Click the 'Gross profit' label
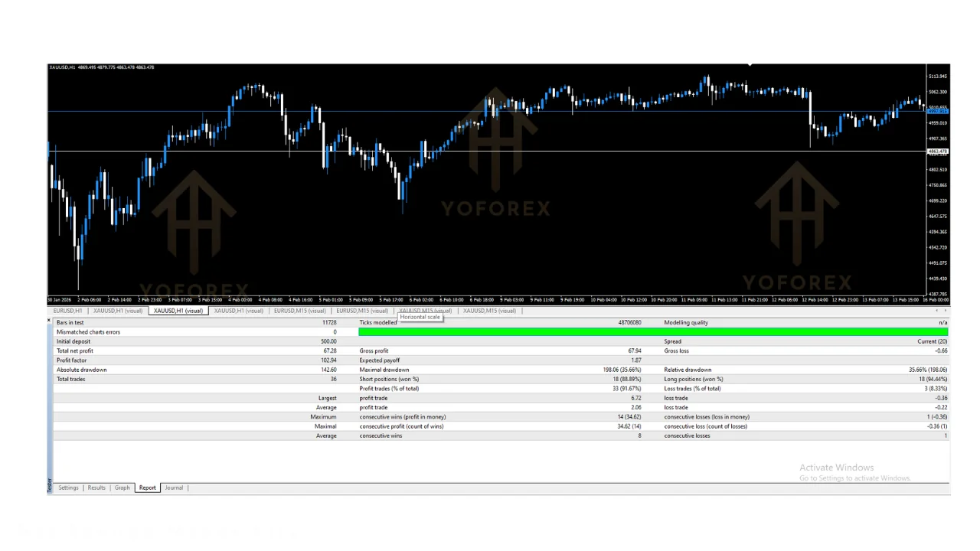980x551 pixels. point(374,350)
